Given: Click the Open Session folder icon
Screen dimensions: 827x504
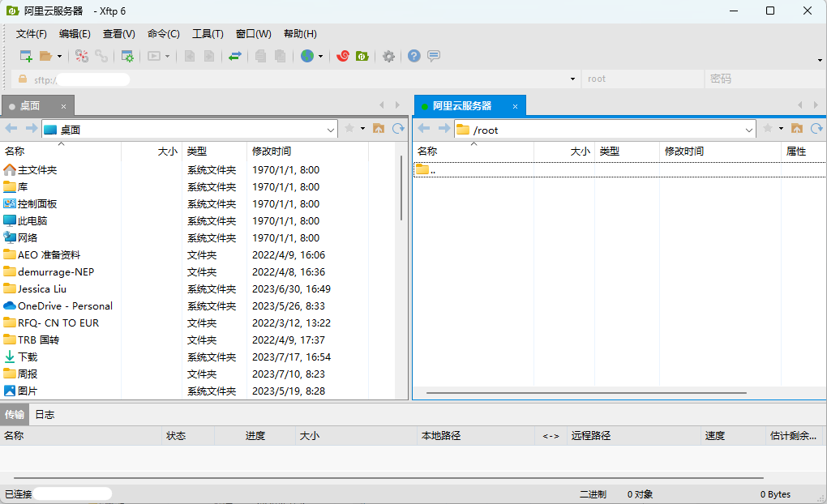Looking at the screenshot, I should [46, 56].
